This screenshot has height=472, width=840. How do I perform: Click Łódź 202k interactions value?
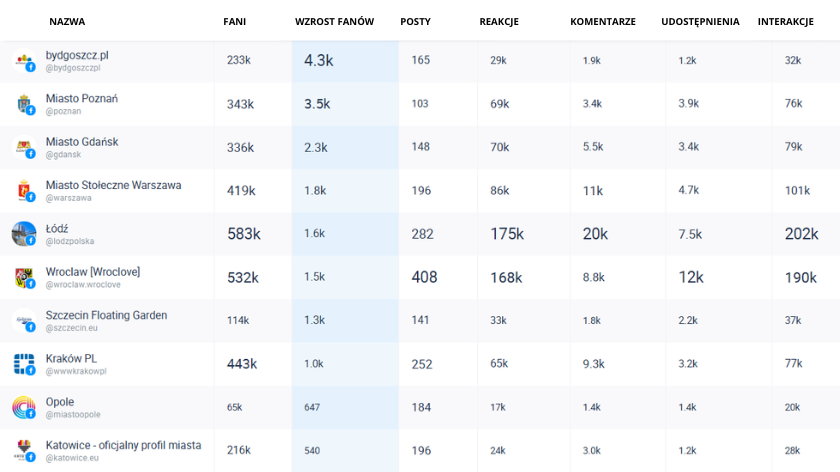pyautogui.click(x=801, y=234)
